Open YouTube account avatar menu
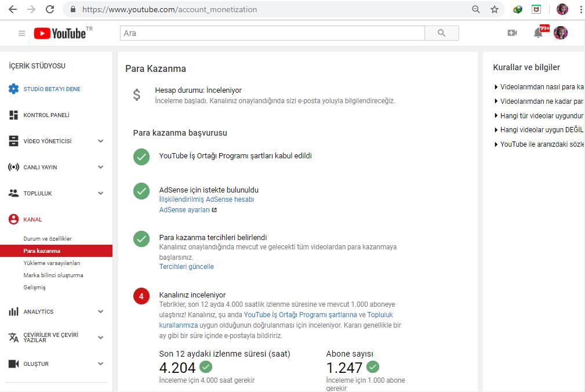585x392 pixels. (x=561, y=33)
